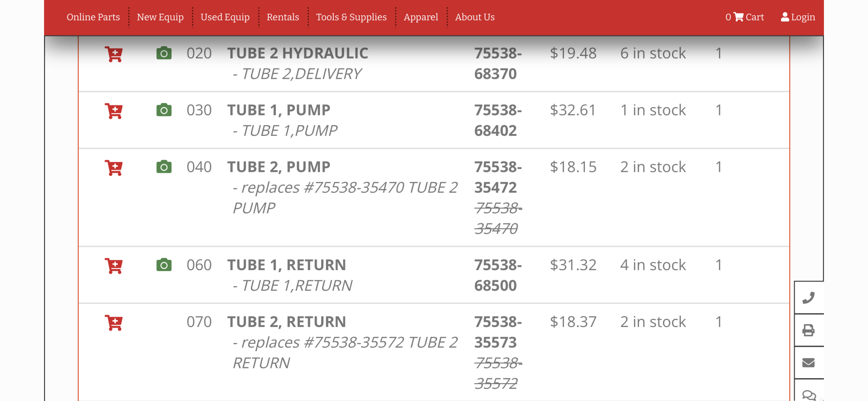The width and height of the screenshot is (868, 401).
Task: Open the chat bubbles icon
Action: 809,395
